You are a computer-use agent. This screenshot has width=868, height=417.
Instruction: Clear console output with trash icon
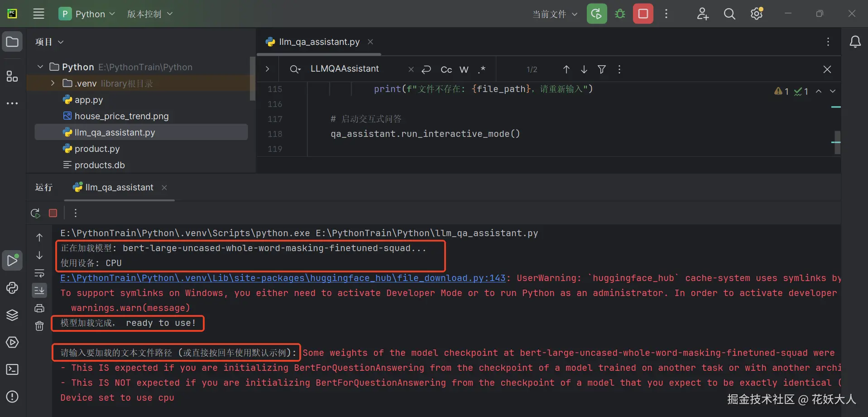[x=39, y=326]
